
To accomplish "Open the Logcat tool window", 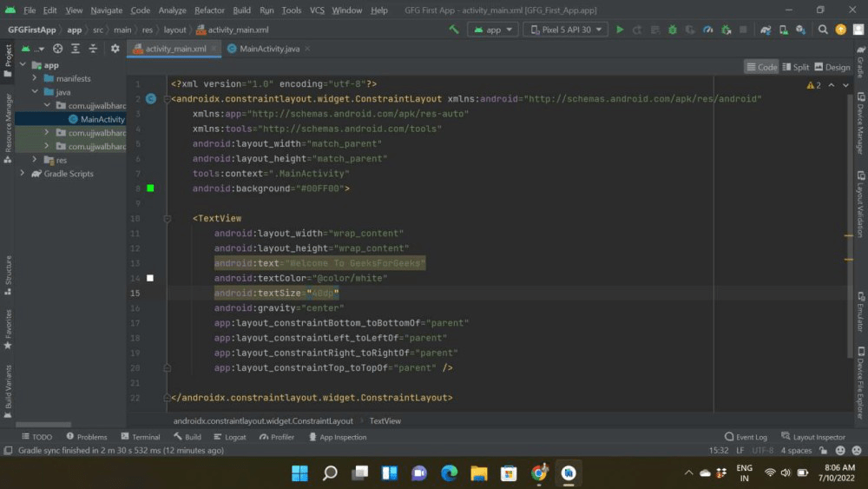I will 230,437.
